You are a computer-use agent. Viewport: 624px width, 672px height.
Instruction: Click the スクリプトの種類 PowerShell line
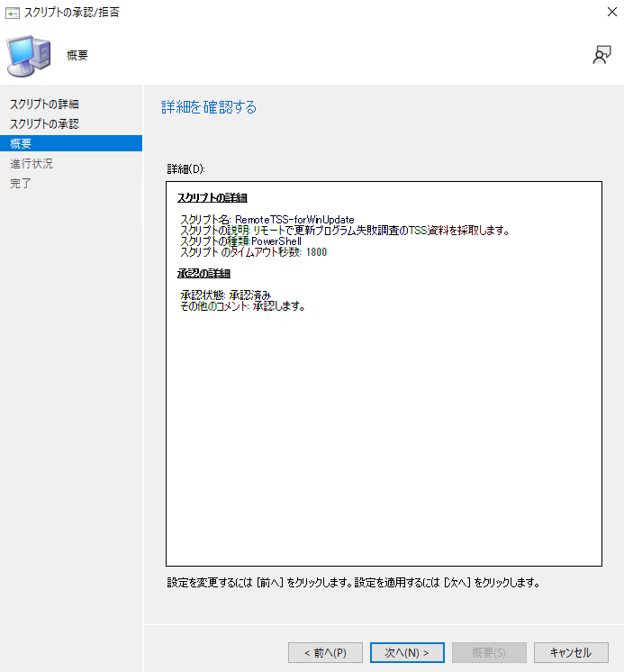pyautogui.click(x=240, y=241)
